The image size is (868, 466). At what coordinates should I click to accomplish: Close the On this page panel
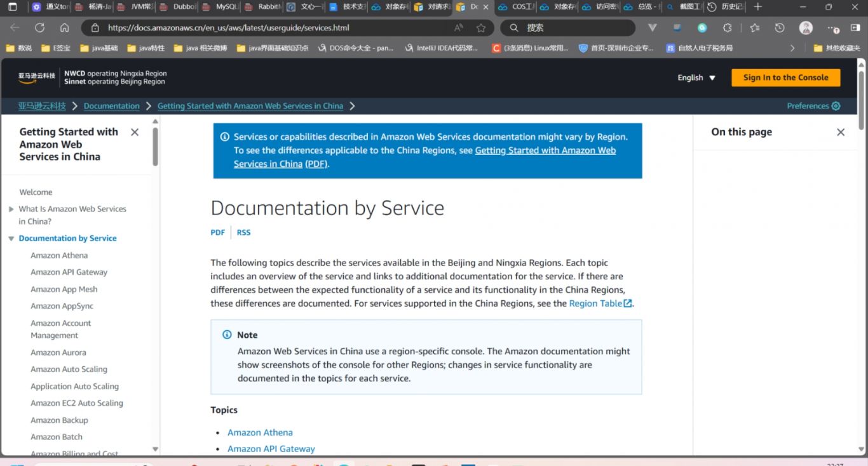[841, 132]
